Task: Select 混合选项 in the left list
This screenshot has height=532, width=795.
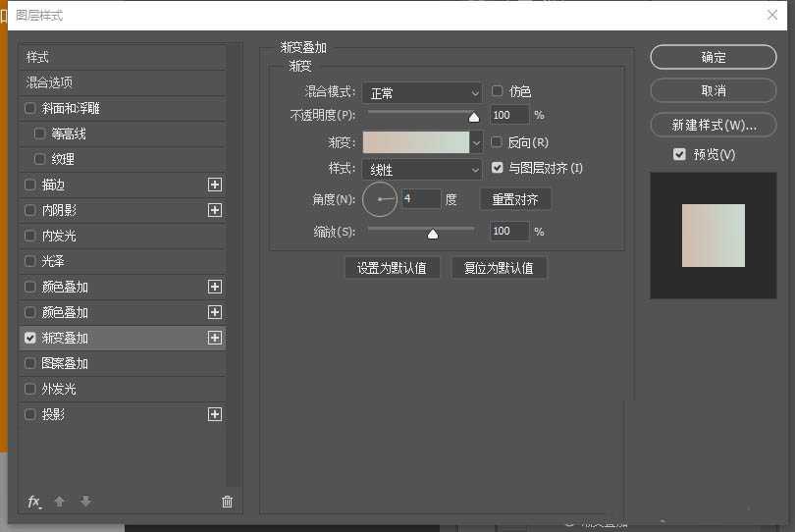Action: [x=49, y=82]
